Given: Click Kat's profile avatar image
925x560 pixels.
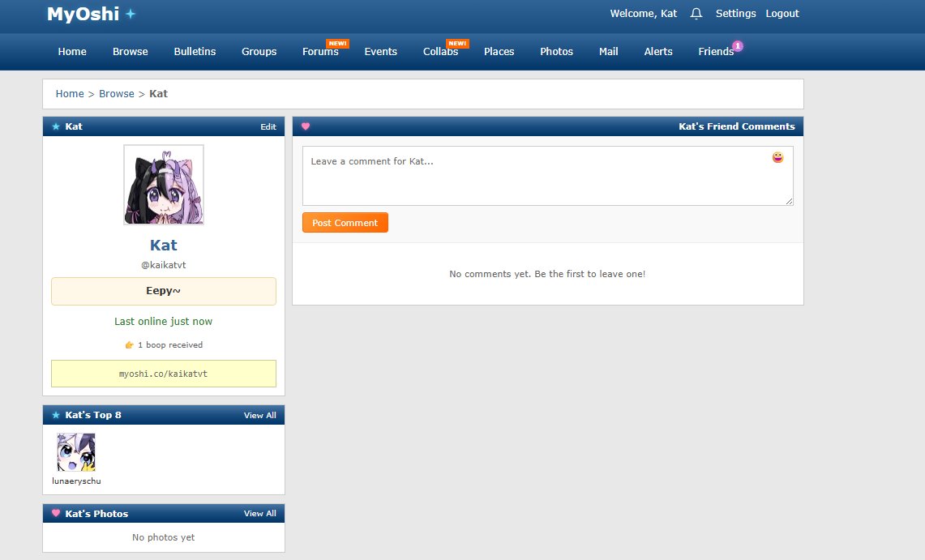Looking at the screenshot, I should pyautogui.click(x=164, y=185).
